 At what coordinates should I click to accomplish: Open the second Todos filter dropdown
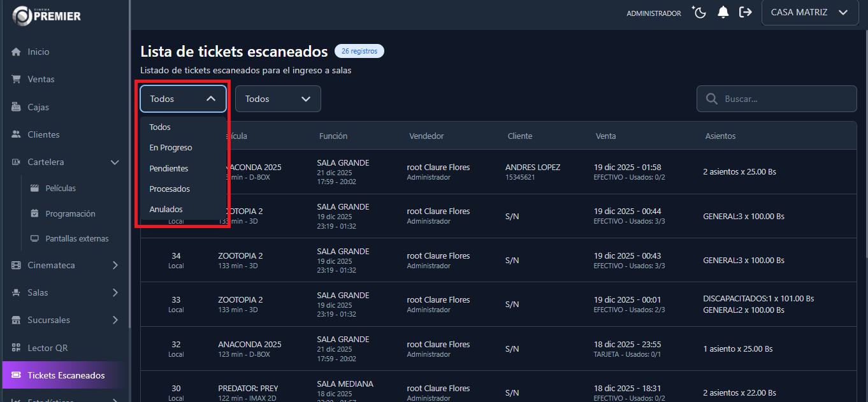click(x=278, y=99)
